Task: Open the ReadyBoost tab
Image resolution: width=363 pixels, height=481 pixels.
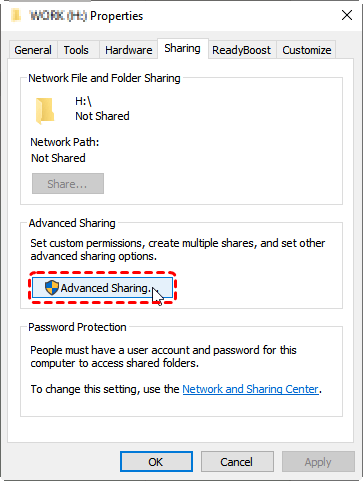Action: coord(241,50)
